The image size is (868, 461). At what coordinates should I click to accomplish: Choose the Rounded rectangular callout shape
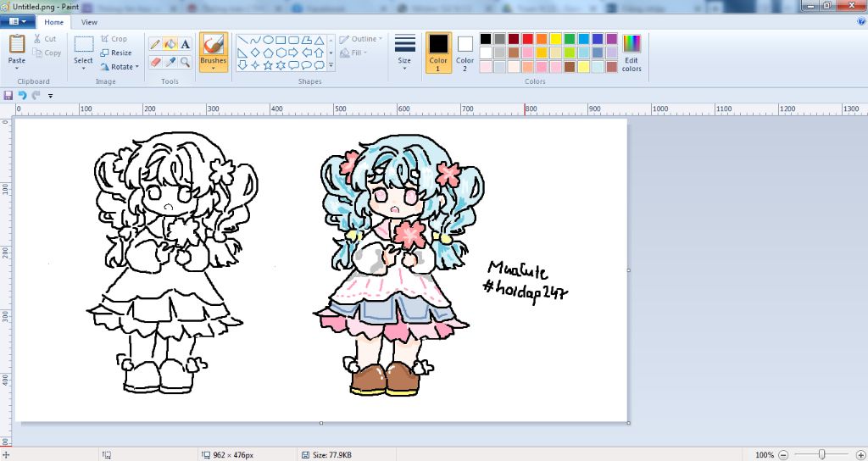[x=293, y=64]
